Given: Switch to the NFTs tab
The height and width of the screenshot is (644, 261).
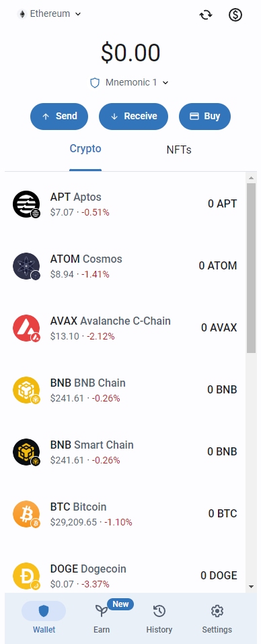Looking at the screenshot, I should (x=179, y=150).
